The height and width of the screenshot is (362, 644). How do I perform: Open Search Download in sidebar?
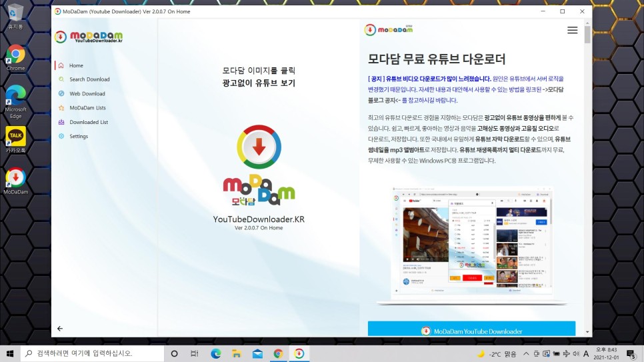[x=89, y=79]
